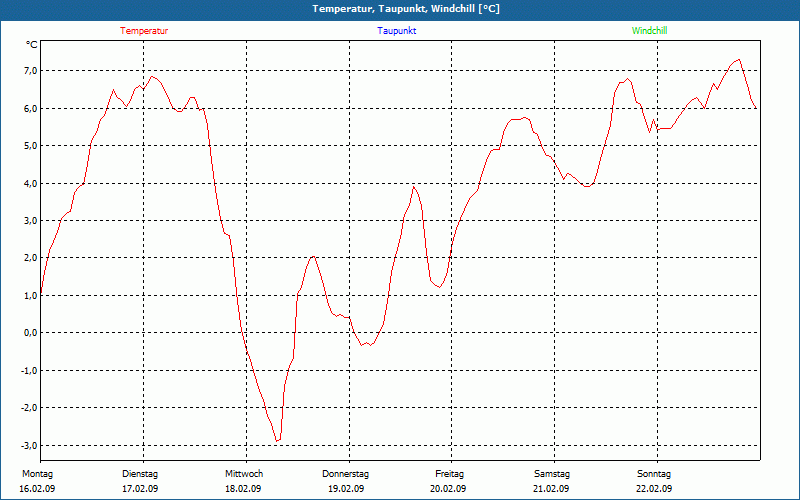Screen dimensions: 800x500
Task: Click the °C axis unit label
Action: point(32,45)
